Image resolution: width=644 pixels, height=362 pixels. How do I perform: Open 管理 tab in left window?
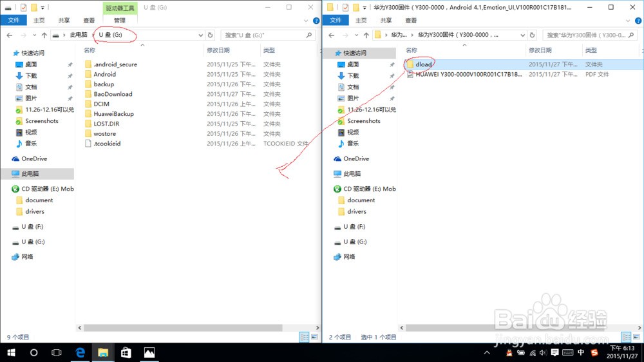point(120,21)
